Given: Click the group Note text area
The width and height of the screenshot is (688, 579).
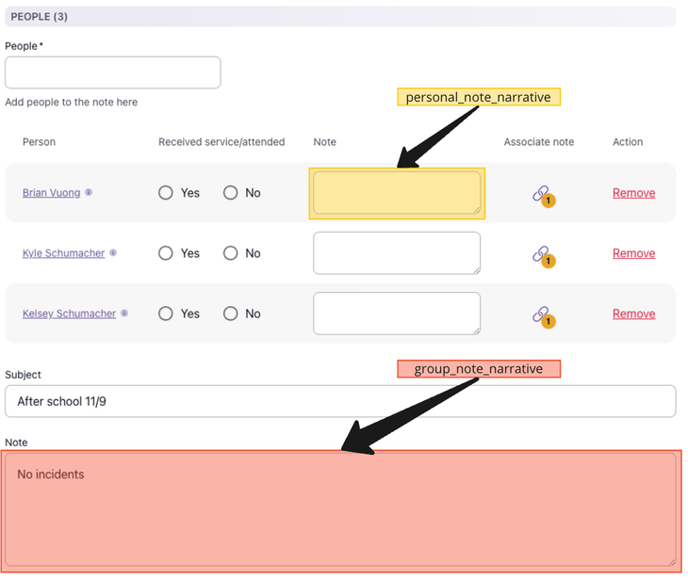Looking at the screenshot, I should [x=340, y=510].
